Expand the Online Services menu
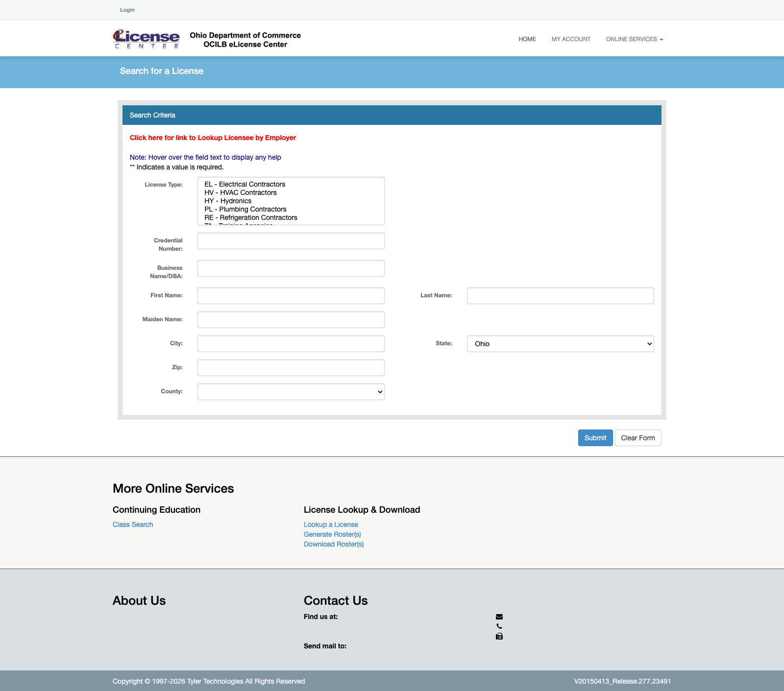The image size is (784, 691). click(634, 39)
